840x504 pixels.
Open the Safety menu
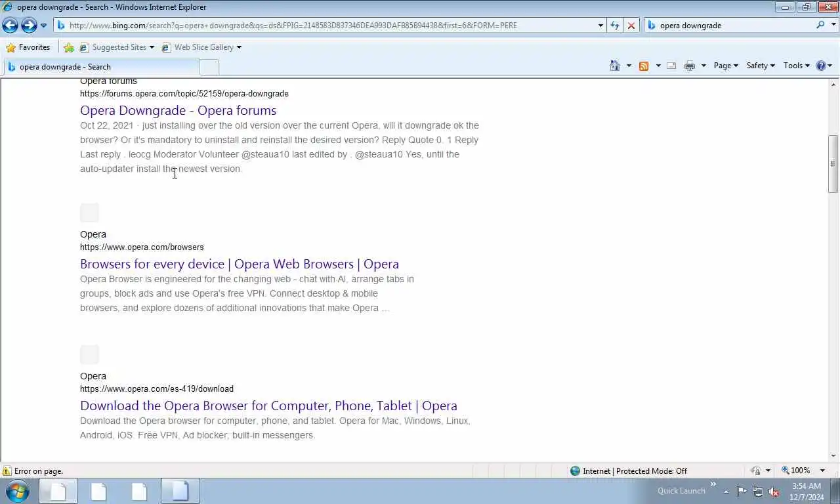[761, 66]
